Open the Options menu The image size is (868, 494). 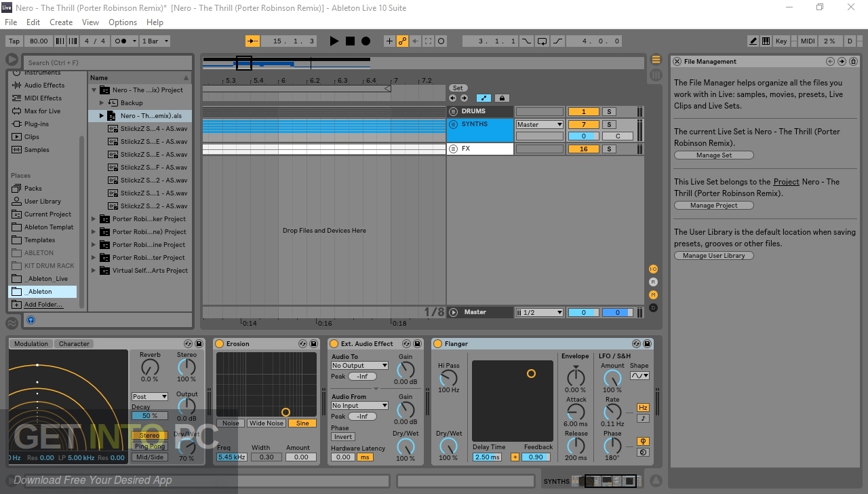[x=123, y=22]
